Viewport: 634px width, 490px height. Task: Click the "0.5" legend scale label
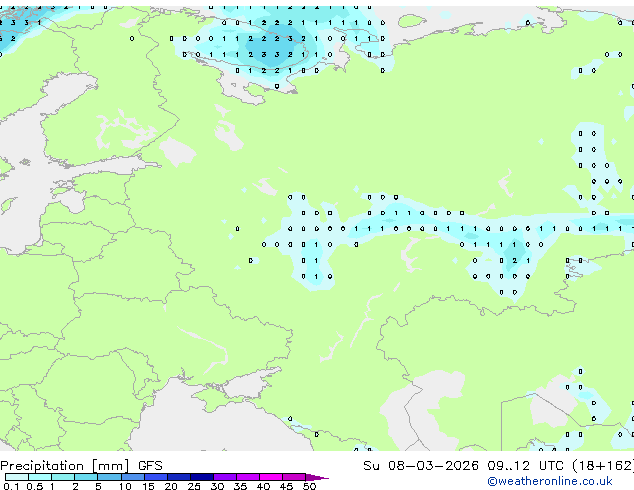(x=34, y=486)
